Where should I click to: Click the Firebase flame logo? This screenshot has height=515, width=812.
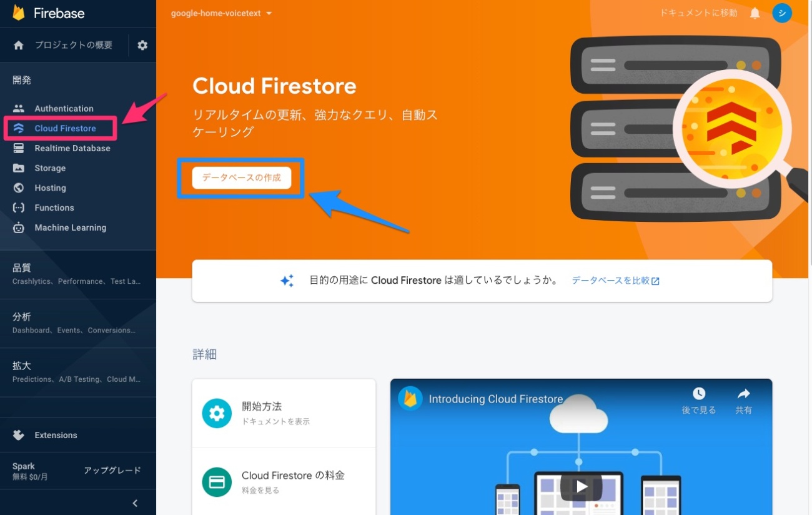19,12
